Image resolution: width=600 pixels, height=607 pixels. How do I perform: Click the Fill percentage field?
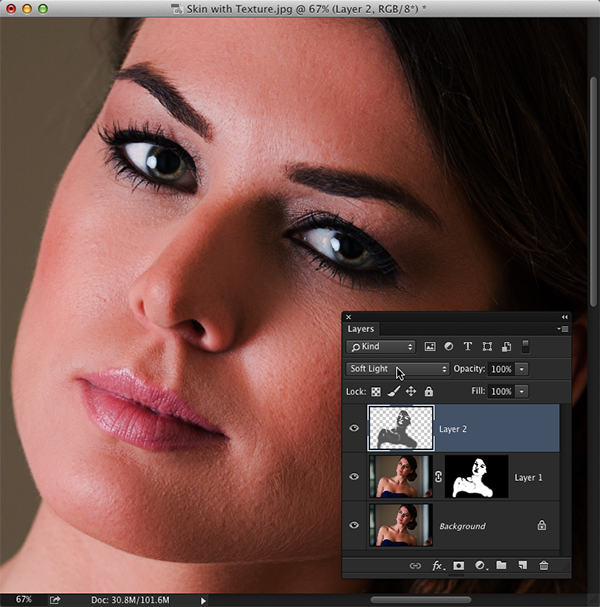[x=500, y=391]
